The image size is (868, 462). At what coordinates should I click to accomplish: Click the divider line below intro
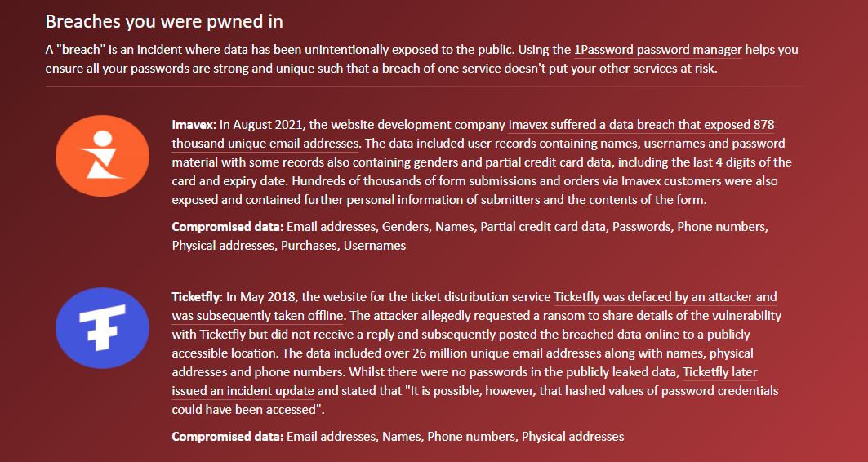pos(425,86)
